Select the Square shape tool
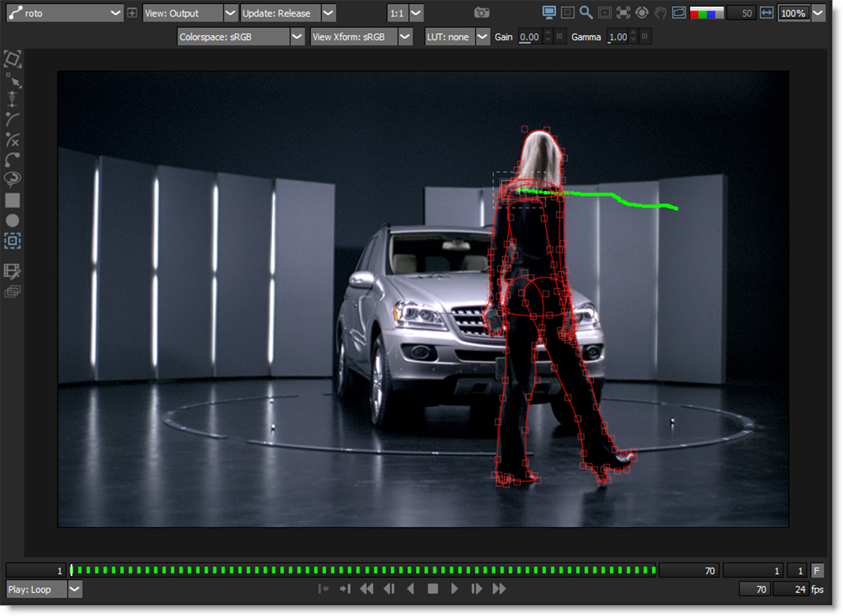This screenshot has width=843, height=616. click(12, 200)
